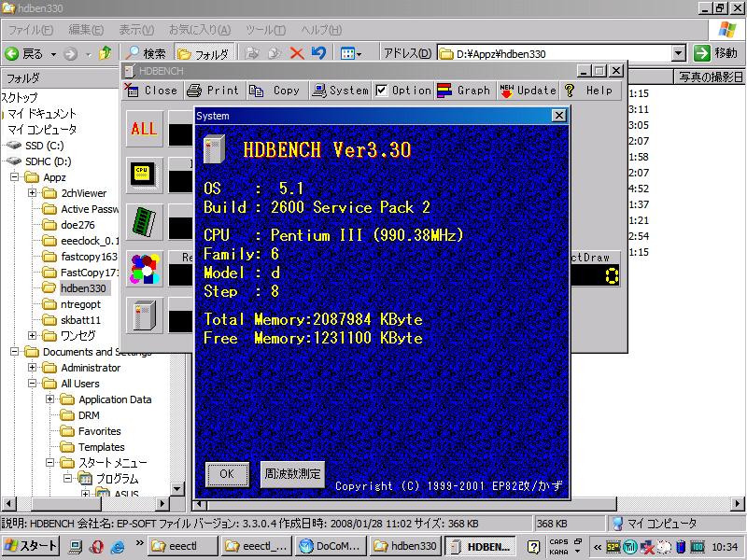Screen dimensions: 747x560
Task: Select SDHC (D:) drive in tree
Action: [49, 161]
